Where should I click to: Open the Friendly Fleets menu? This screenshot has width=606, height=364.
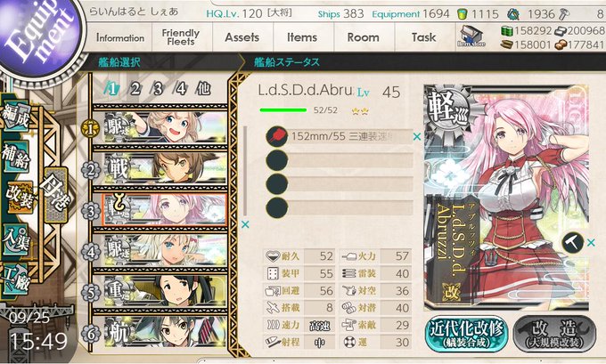tap(181, 37)
